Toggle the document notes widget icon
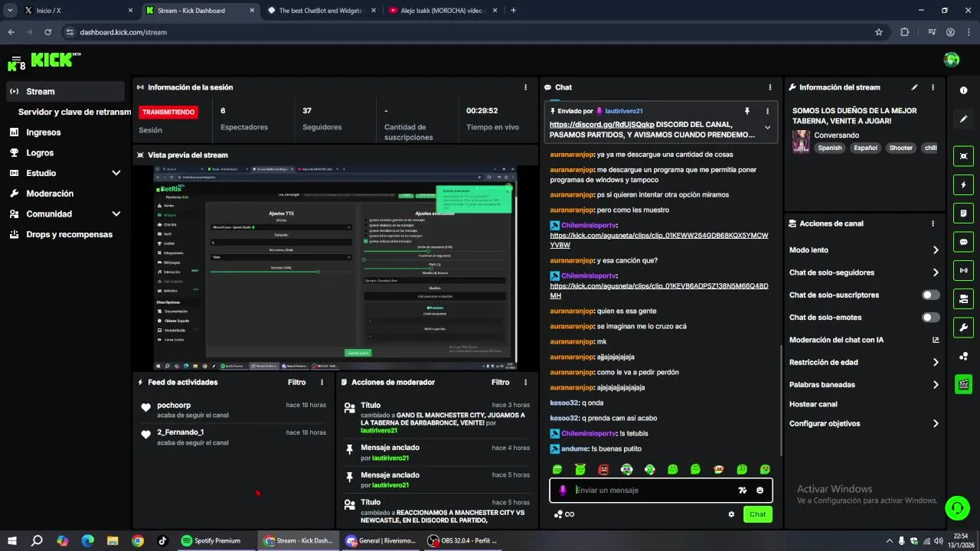 (x=964, y=213)
